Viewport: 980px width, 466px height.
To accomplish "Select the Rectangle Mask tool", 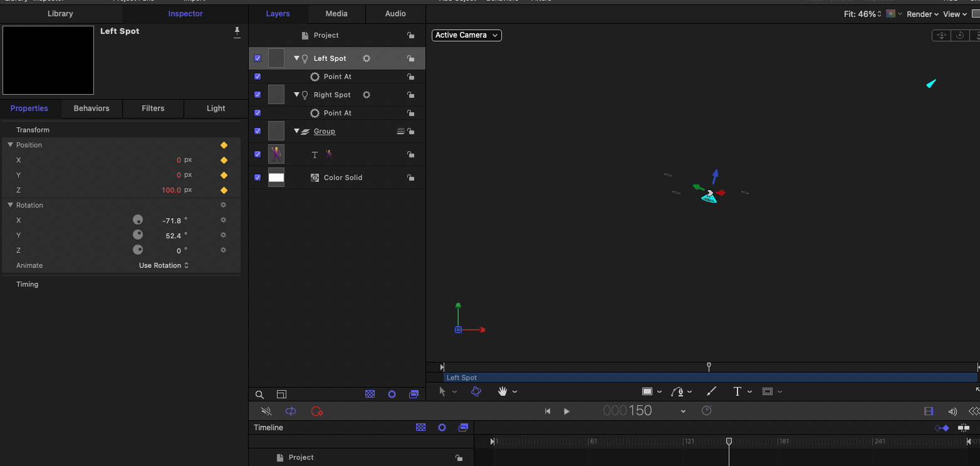I will pyautogui.click(x=768, y=391).
